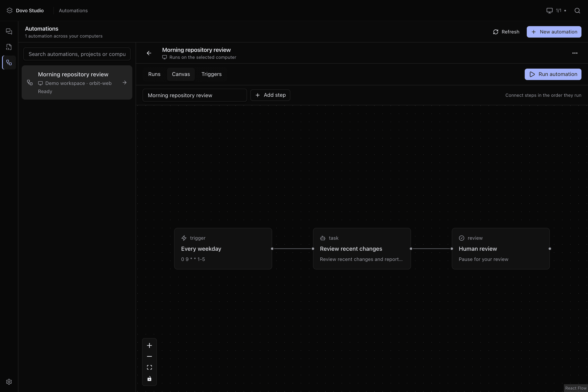Click the Automations breadcrumb in top bar
588x392 pixels.
click(x=73, y=10)
